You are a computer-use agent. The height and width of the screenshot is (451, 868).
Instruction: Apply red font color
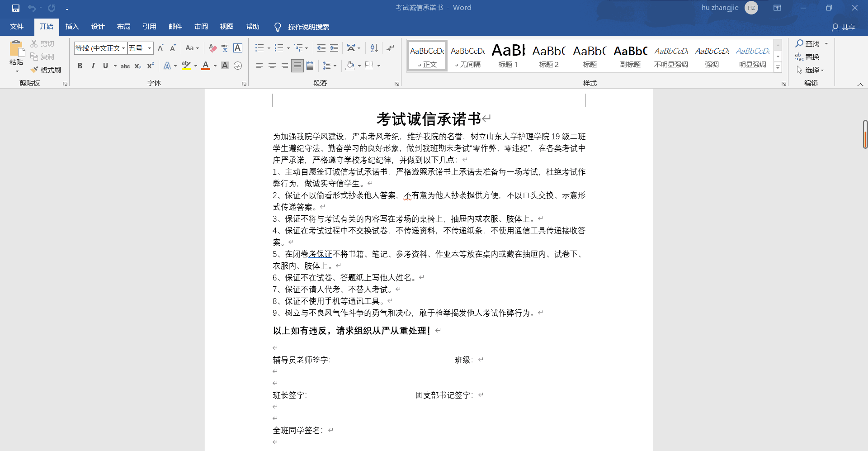coord(206,66)
